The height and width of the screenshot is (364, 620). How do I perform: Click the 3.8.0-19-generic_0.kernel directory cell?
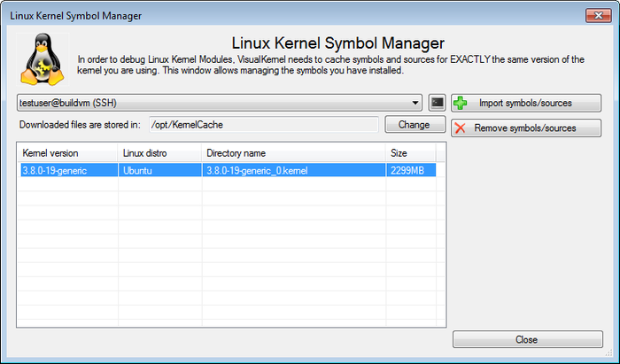(x=293, y=171)
